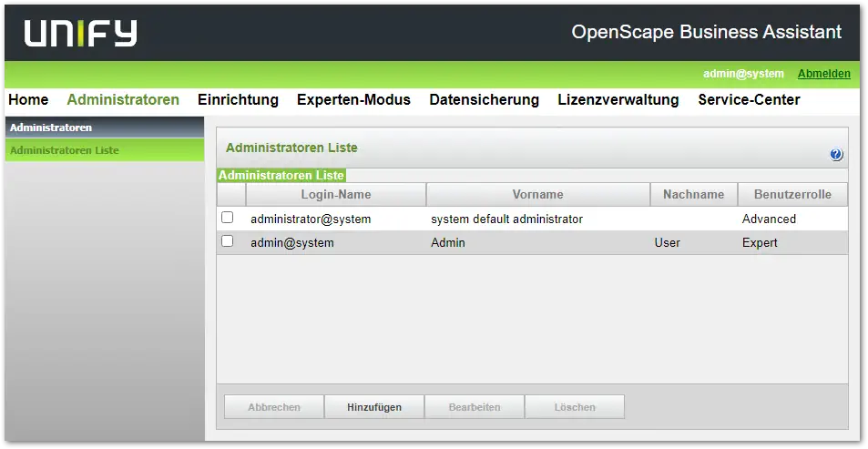Open the Einrichtung menu
Viewport: 868px width, 449px height.
tap(238, 99)
